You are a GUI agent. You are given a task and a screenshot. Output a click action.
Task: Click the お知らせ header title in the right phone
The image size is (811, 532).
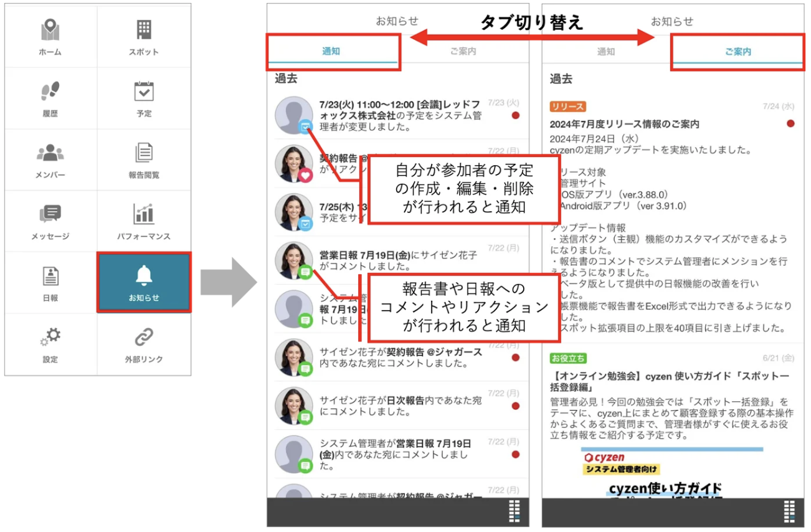672,21
